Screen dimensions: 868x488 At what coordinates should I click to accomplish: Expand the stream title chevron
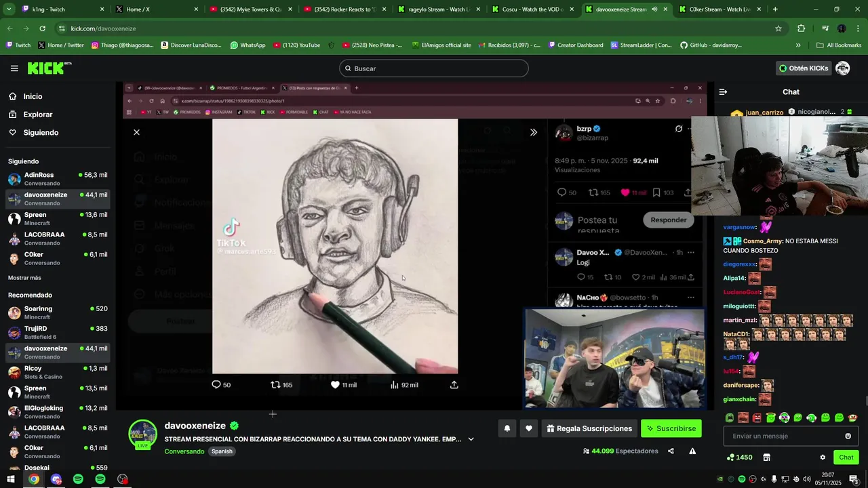click(x=471, y=439)
